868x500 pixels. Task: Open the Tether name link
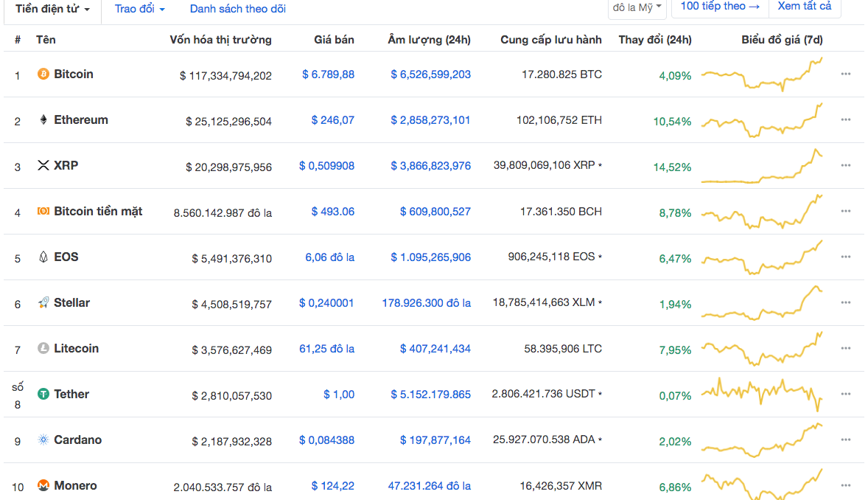71,394
